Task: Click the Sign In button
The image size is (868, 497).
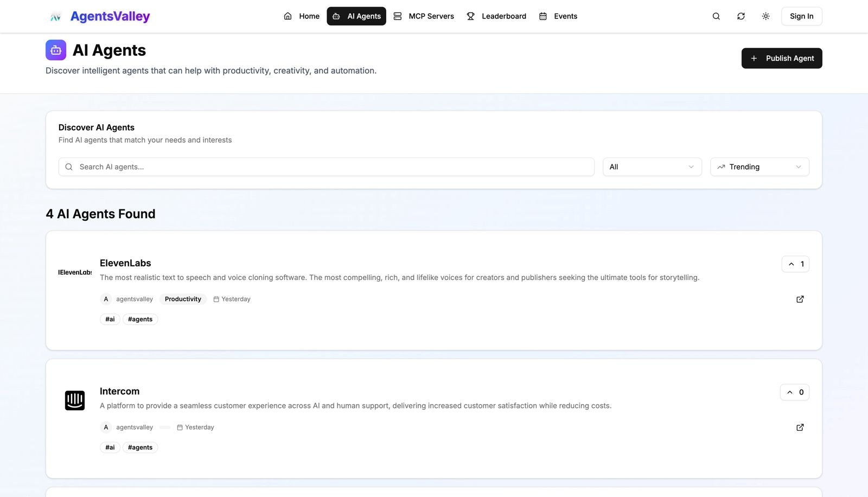Action: (x=801, y=16)
